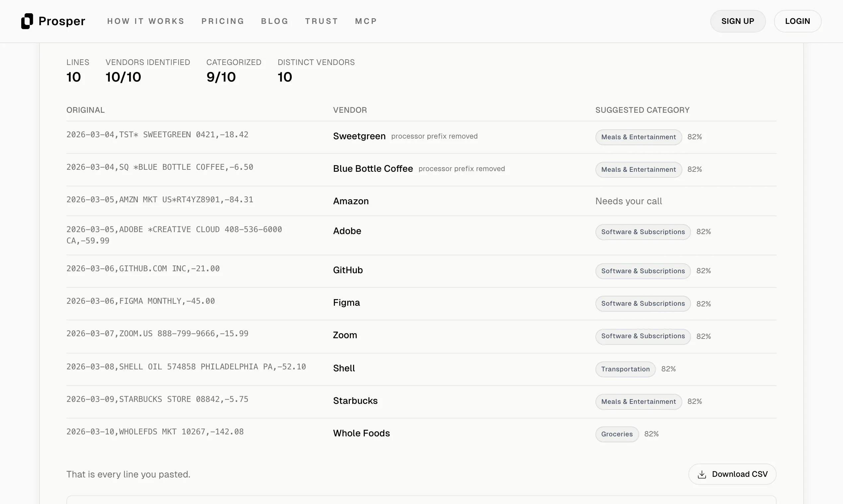The width and height of the screenshot is (843, 504).
Task: Click Zoom's Software & Subscriptions chip
Action: (x=643, y=336)
